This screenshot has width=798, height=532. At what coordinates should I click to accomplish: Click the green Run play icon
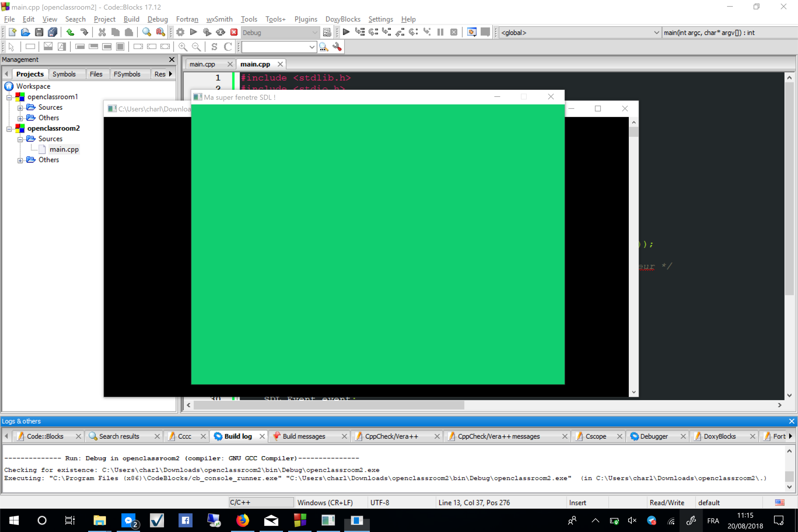point(194,32)
